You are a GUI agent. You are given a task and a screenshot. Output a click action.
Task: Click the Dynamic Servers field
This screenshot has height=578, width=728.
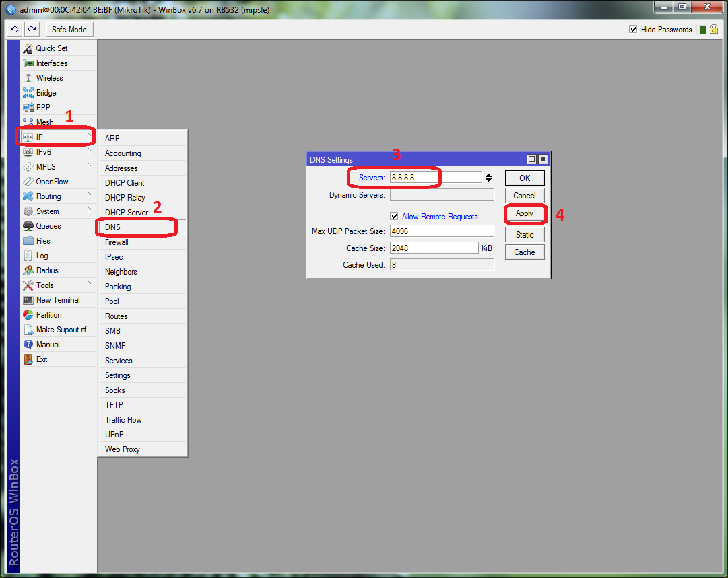point(442,195)
